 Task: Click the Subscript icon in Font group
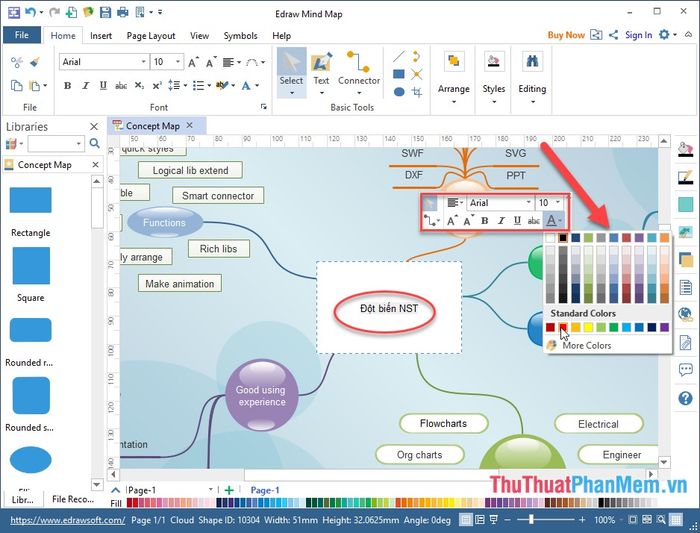(x=139, y=85)
